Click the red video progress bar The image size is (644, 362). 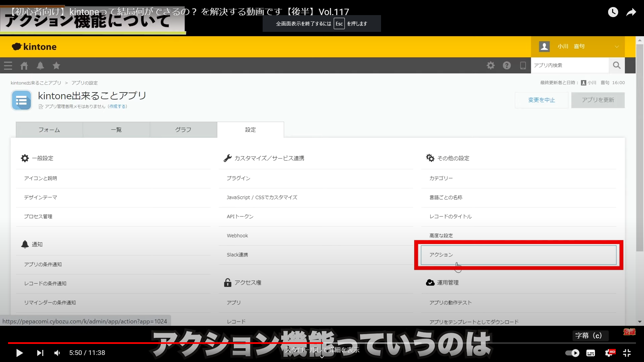coord(168,343)
